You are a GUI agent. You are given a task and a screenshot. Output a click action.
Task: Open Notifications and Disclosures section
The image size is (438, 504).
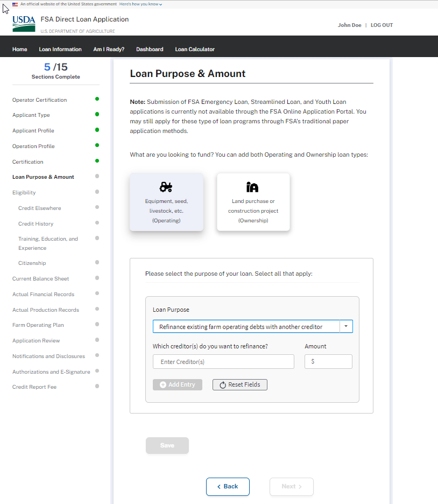[48, 356]
